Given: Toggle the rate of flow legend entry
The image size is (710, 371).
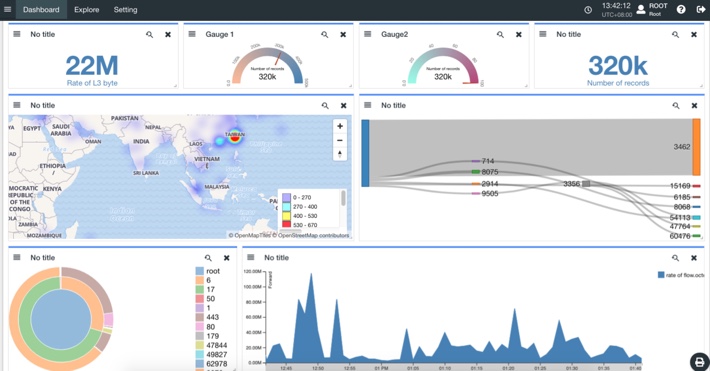Looking at the screenshot, I should [x=681, y=275].
